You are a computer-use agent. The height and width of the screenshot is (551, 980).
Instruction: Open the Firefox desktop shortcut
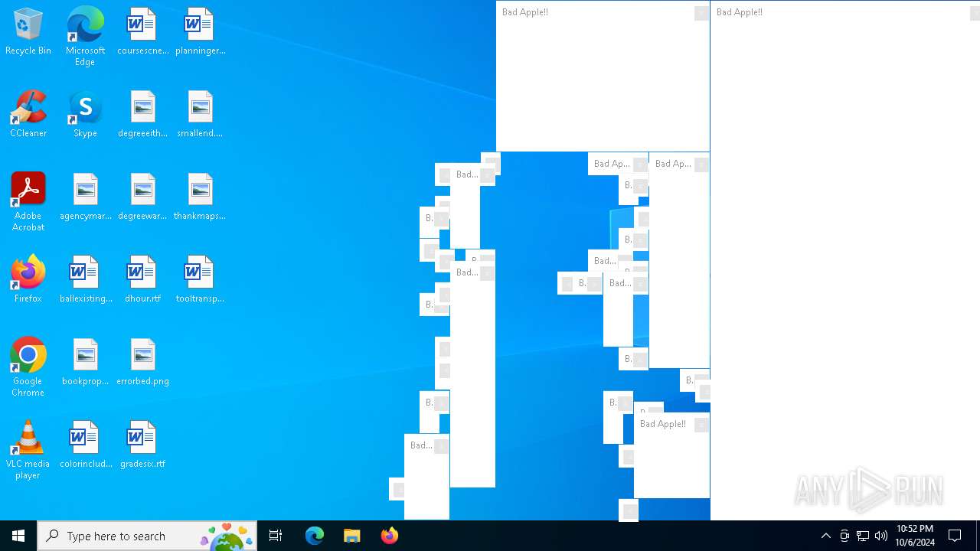[x=28, y=280]
